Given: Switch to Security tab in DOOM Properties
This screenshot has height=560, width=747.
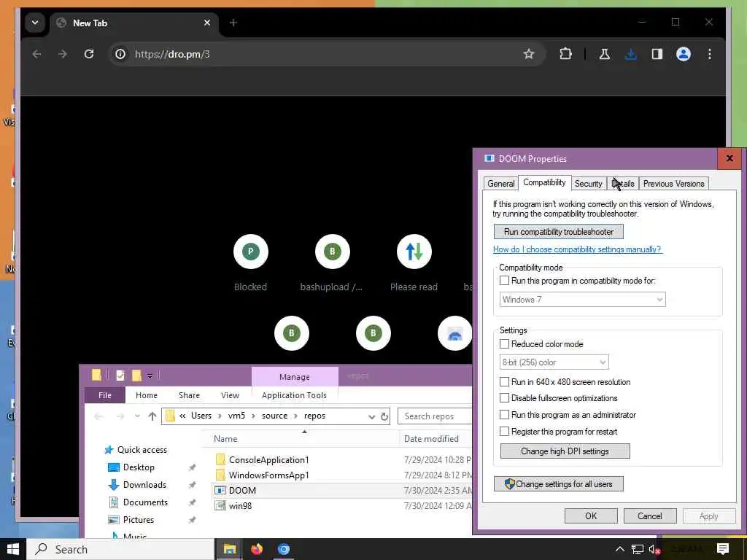Looking at the screenshot, I should pyautogui.click(x=588, y=184).
